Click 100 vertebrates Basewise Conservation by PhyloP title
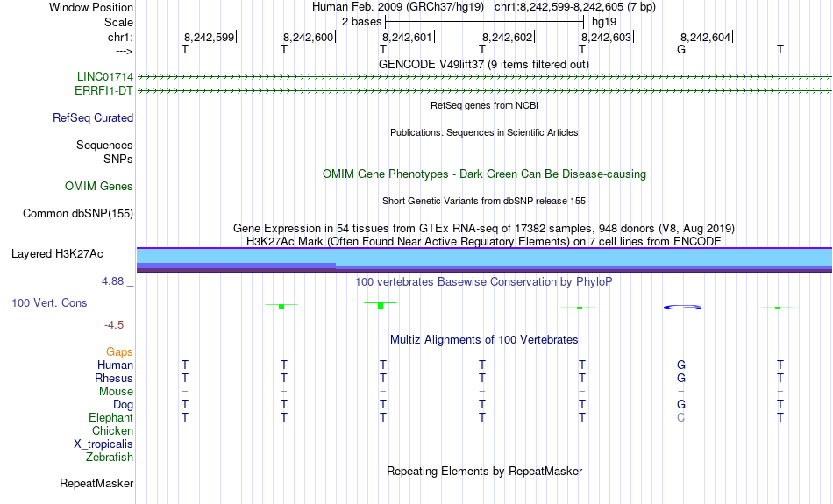The image size is (833, 504). pyautogui.click(x=484, y=282)
